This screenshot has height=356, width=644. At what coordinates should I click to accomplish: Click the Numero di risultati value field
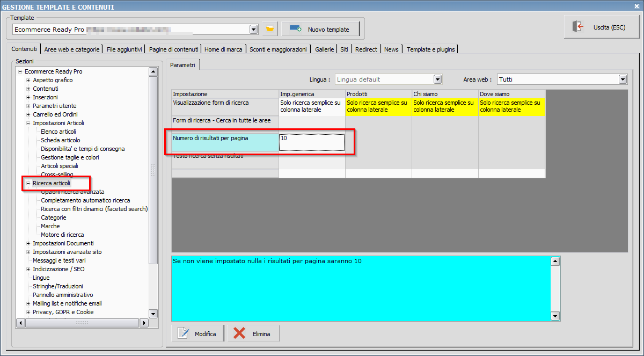tap(312, 142)
